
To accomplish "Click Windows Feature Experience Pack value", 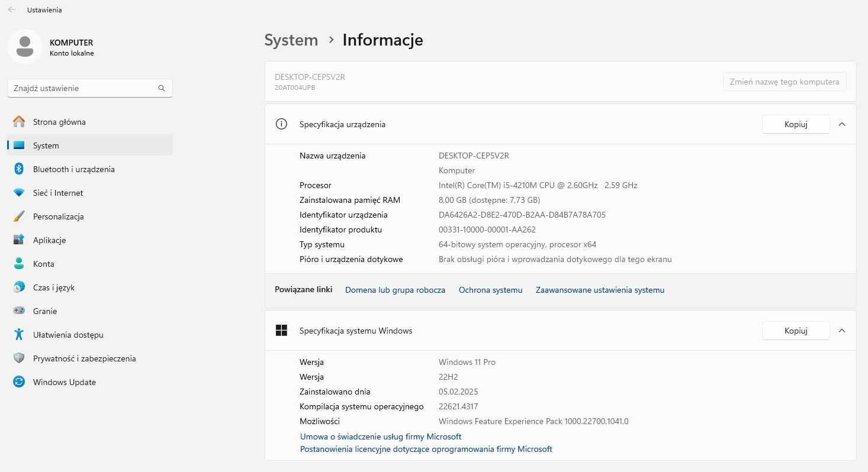I will (533, 421).
